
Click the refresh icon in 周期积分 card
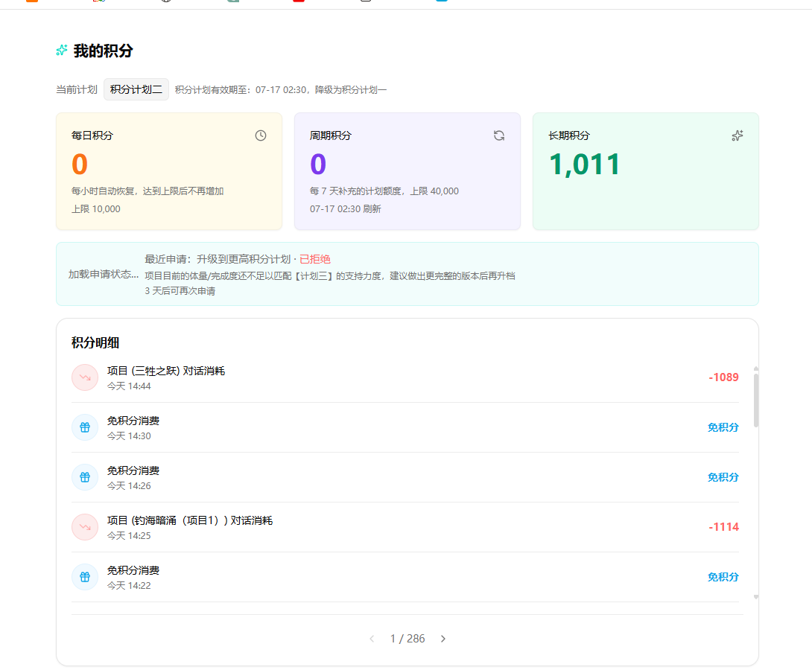click(498, 135)
